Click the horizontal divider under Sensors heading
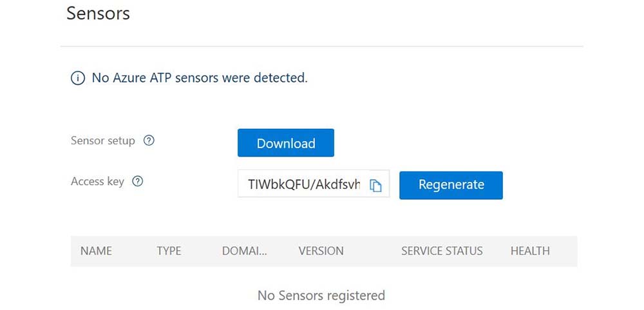 [x=321, y=46]
